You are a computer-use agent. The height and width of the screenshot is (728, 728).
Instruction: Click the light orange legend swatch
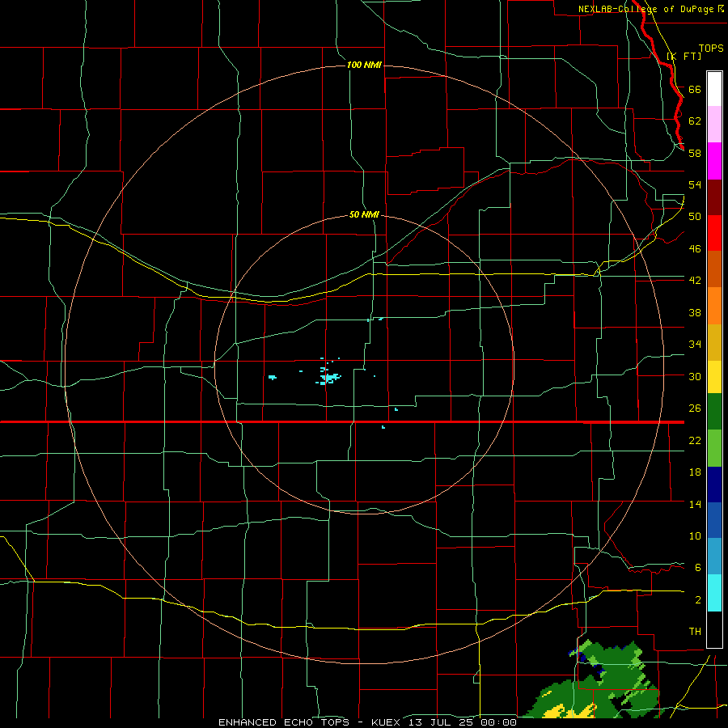[x=714, y=306]
